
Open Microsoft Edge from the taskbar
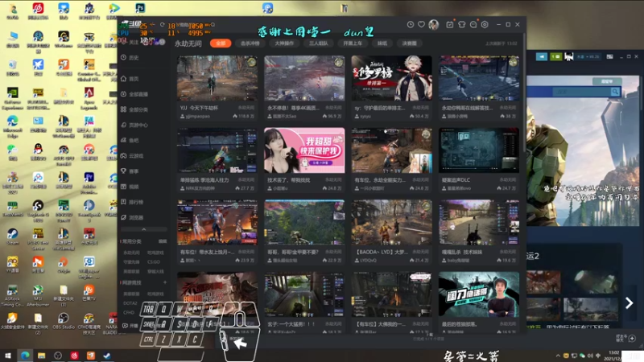pos(25,356)
